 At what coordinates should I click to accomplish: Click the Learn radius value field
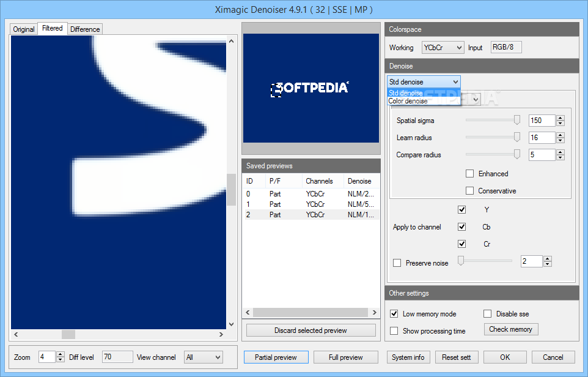click(x=542, y=138)
